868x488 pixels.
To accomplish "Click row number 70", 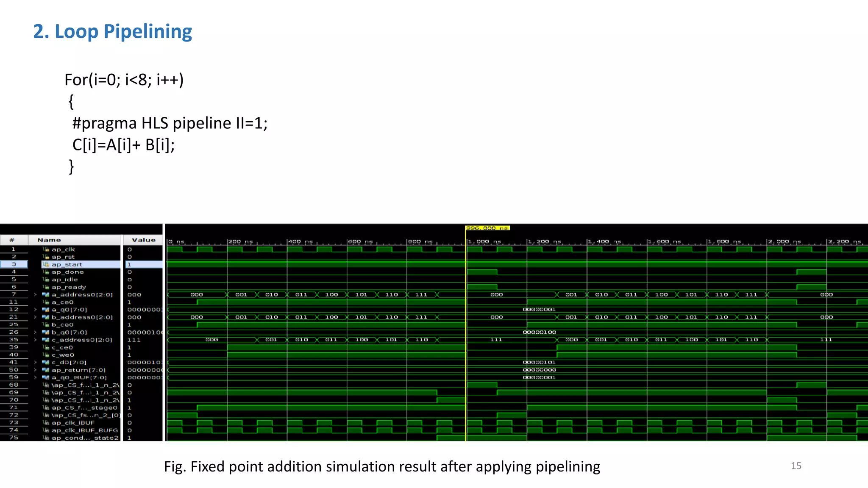I will click(x=14, y=400).
